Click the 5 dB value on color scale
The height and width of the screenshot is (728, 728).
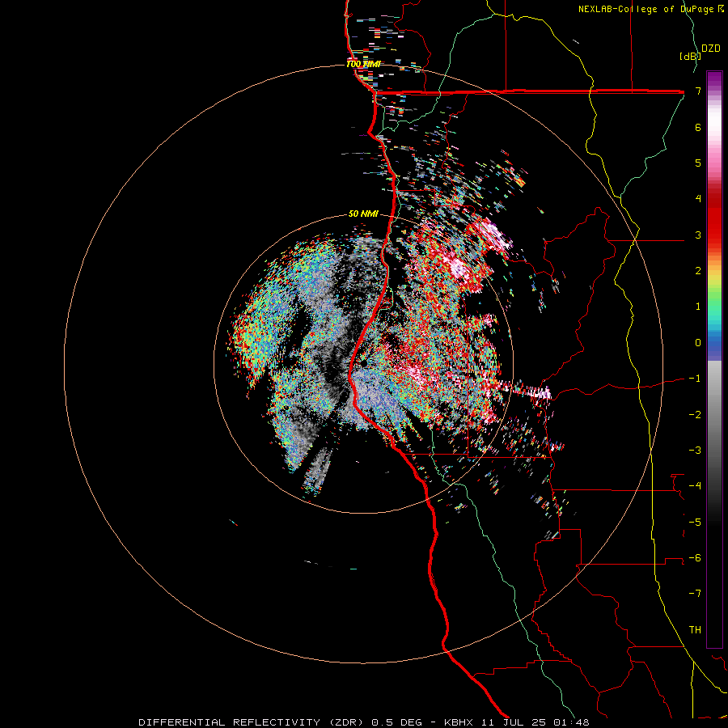698,163
